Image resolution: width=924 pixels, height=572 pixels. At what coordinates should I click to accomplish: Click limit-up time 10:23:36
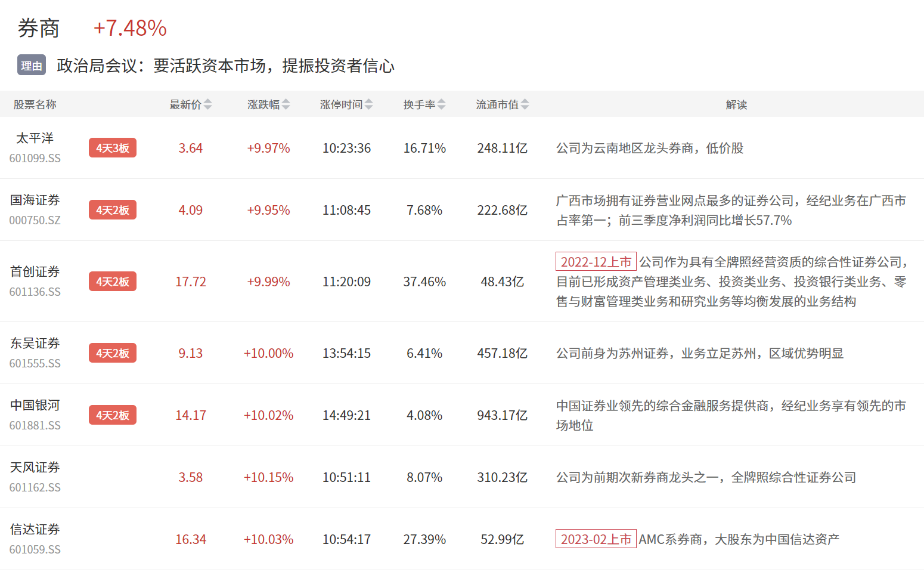(x=346, y=148)
